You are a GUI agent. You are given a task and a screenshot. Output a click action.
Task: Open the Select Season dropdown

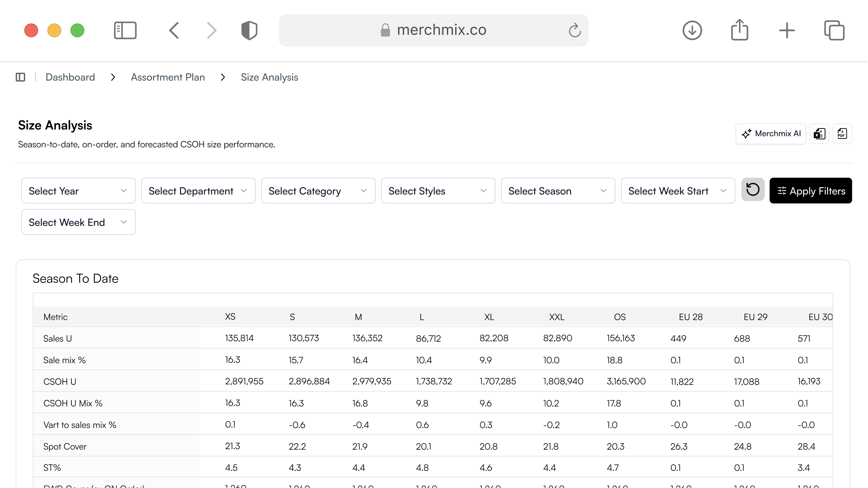pyautogui.click(x=558, y=190)
